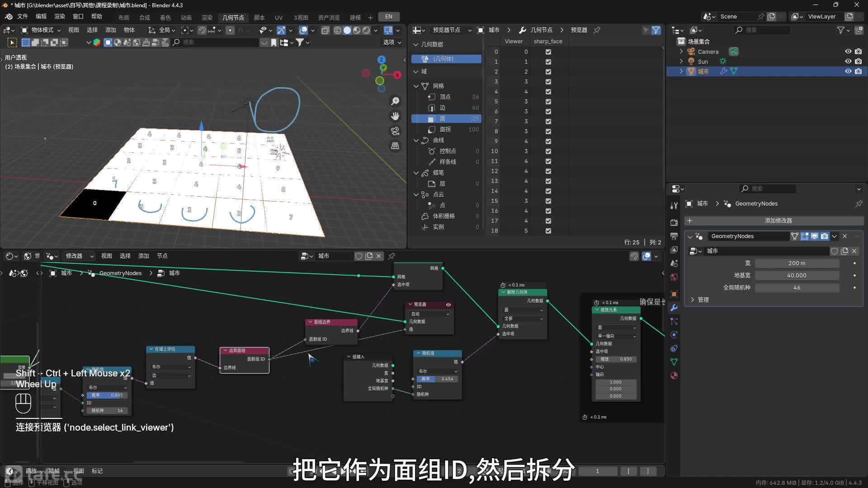868x488 pixels.
Task: Toggle sharp_face checkbox in row 0
Action: click(x=548, y=52)
